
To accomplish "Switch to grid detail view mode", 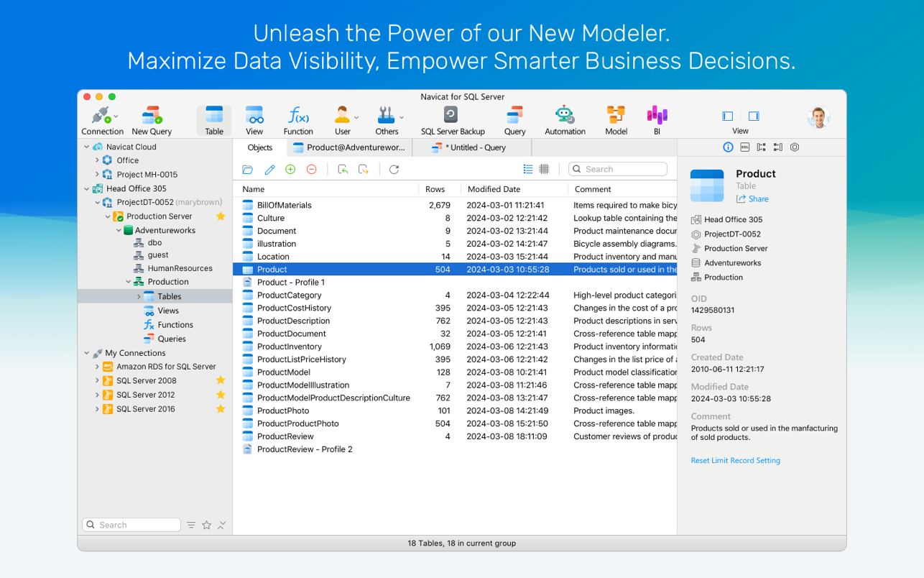I will coord(545,169).
